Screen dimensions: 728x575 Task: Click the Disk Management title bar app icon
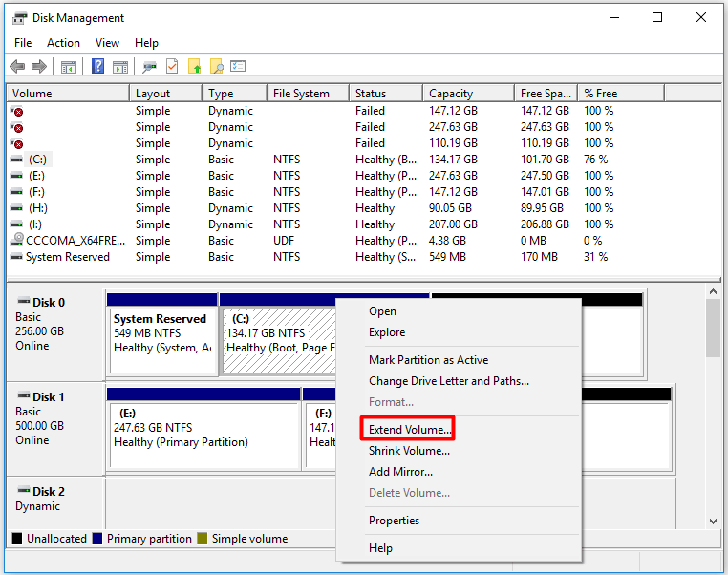[x=19, y=18]
